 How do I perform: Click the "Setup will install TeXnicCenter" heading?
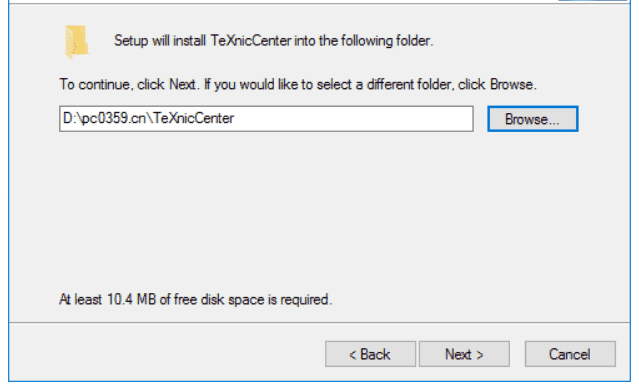[x=273, y=41]
